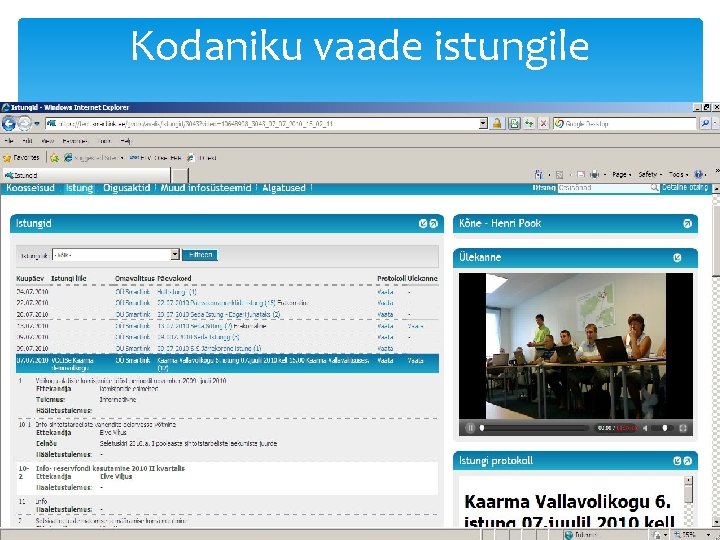This screenshot has width=720, height=540.
Task: Open Istung navigation item
Action: pos(79,188)
